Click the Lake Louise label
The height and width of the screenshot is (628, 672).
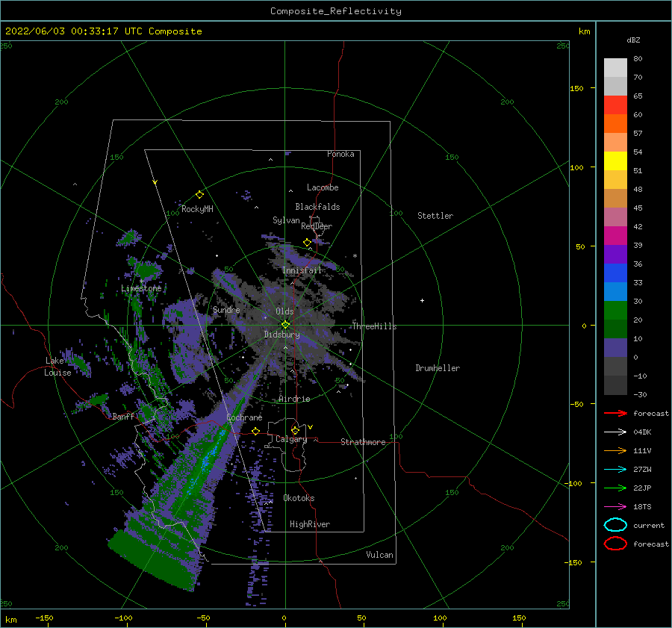[57, 367]
